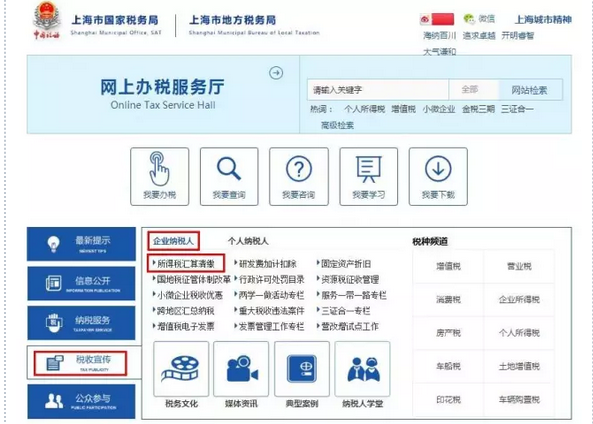Switch to the 企业纳税人 tab

pos(173,241)
